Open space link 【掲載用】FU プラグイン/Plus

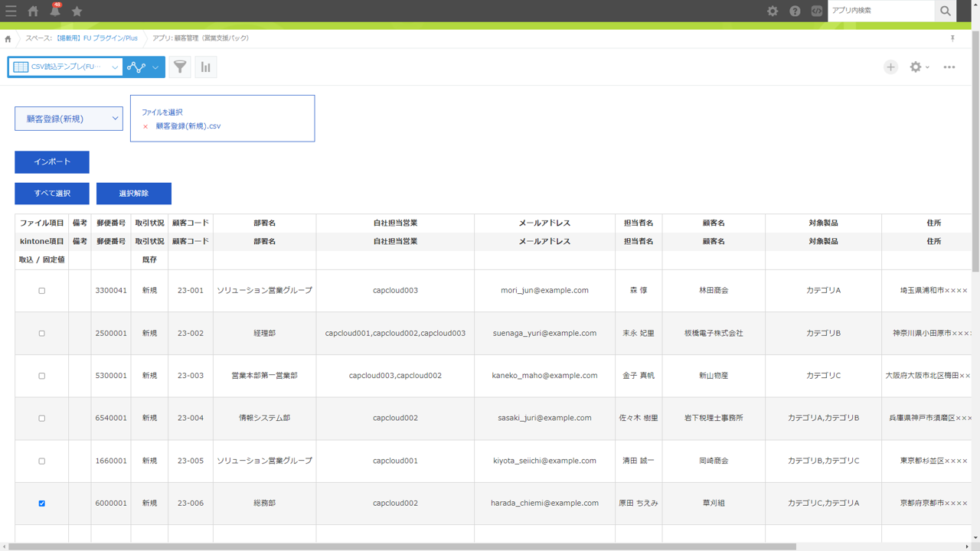(96, 38)
